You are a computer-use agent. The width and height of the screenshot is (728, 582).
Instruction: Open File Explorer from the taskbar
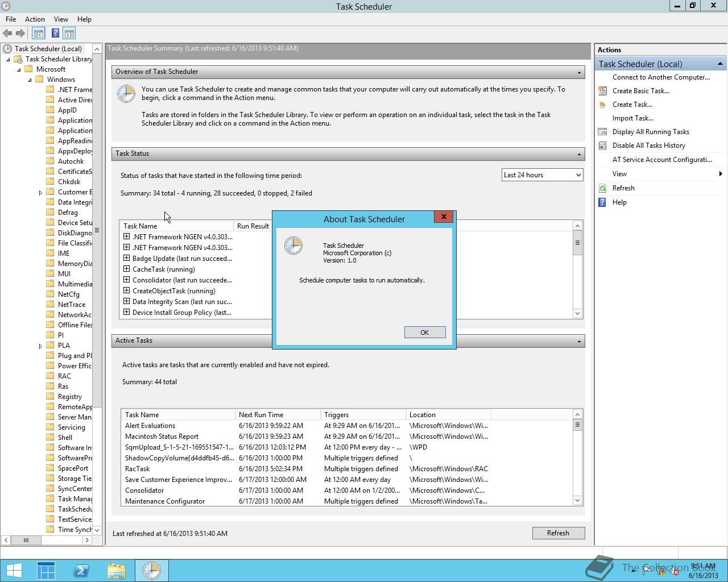click(117, 571)
